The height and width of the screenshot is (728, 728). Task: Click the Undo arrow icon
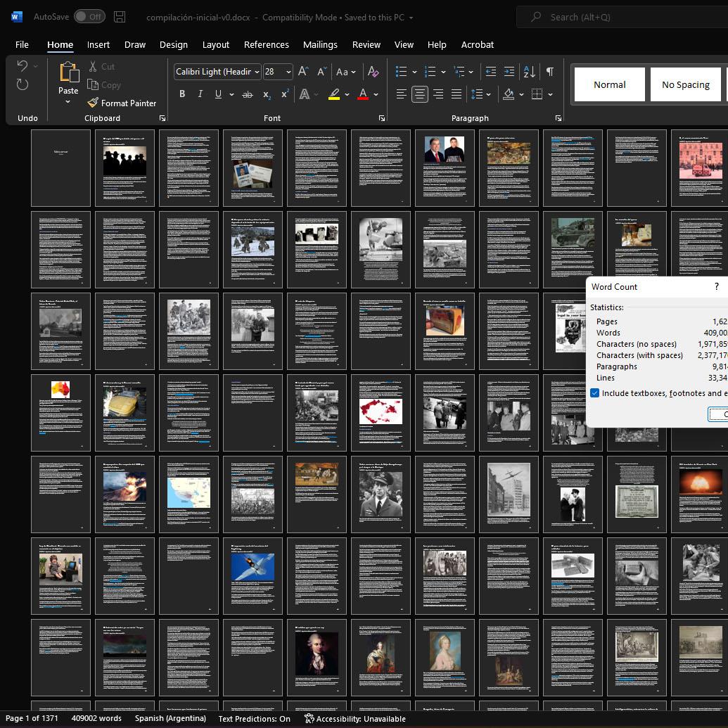[x=22, y=66]
